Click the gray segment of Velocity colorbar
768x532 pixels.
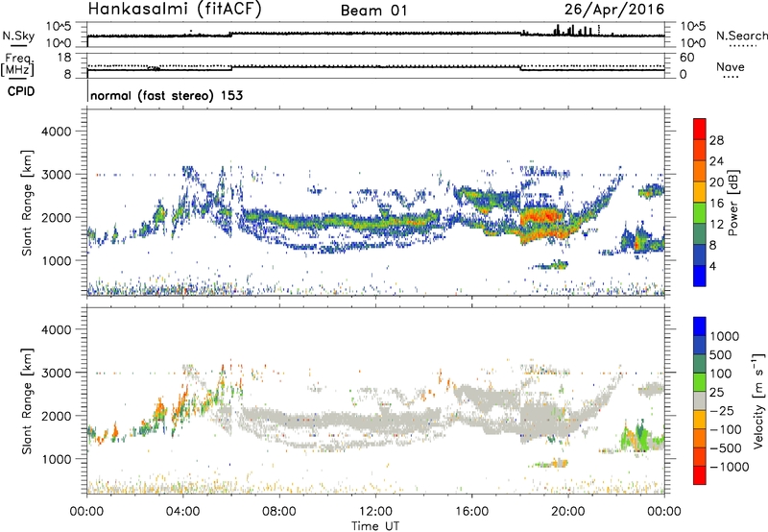pos(700,401)
